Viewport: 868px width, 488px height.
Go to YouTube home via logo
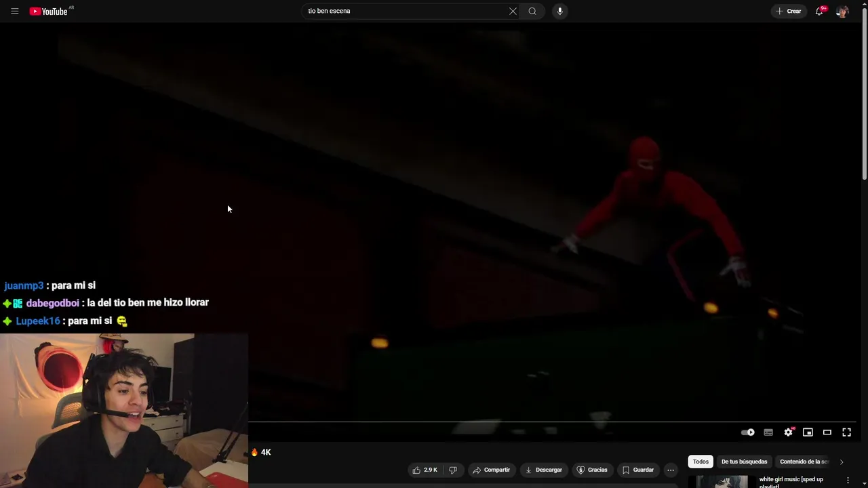(x=49, y=11)
